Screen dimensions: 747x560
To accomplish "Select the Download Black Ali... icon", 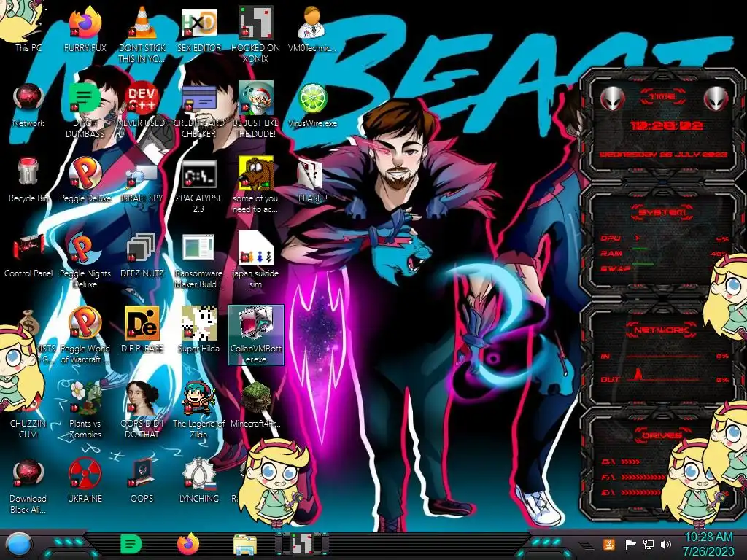I will 28,486.
